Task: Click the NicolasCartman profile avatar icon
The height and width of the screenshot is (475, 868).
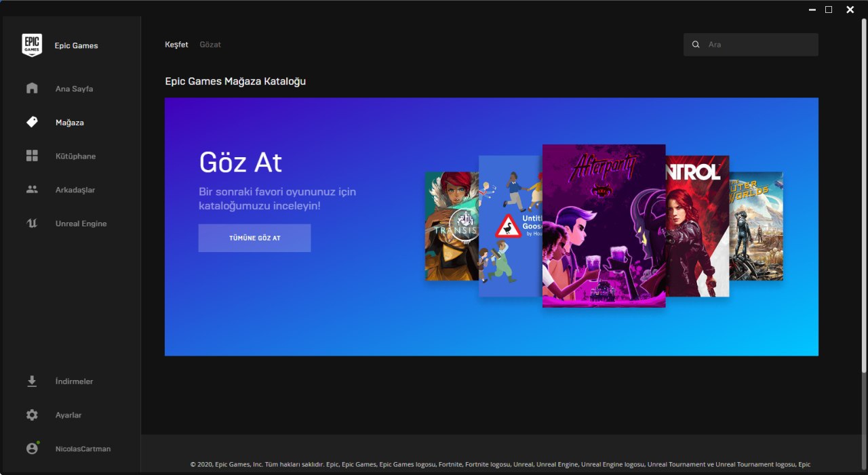Action: click(32, 448)
